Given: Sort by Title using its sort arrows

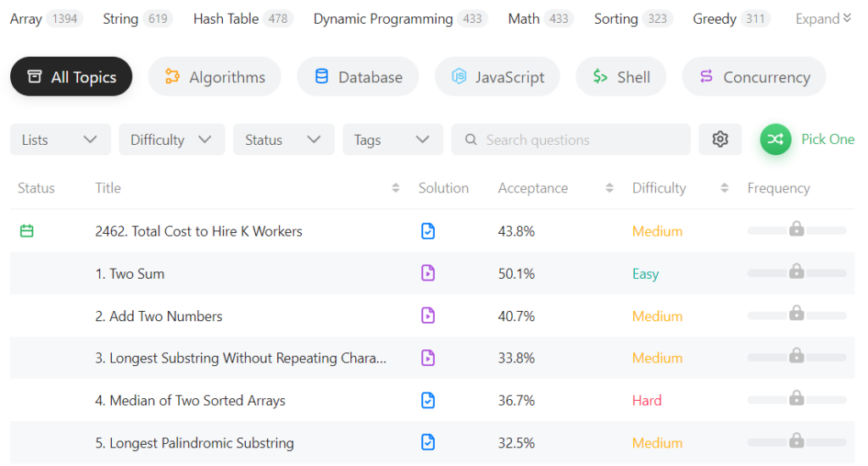Looking at the screenshot, I should click(395, 188).
